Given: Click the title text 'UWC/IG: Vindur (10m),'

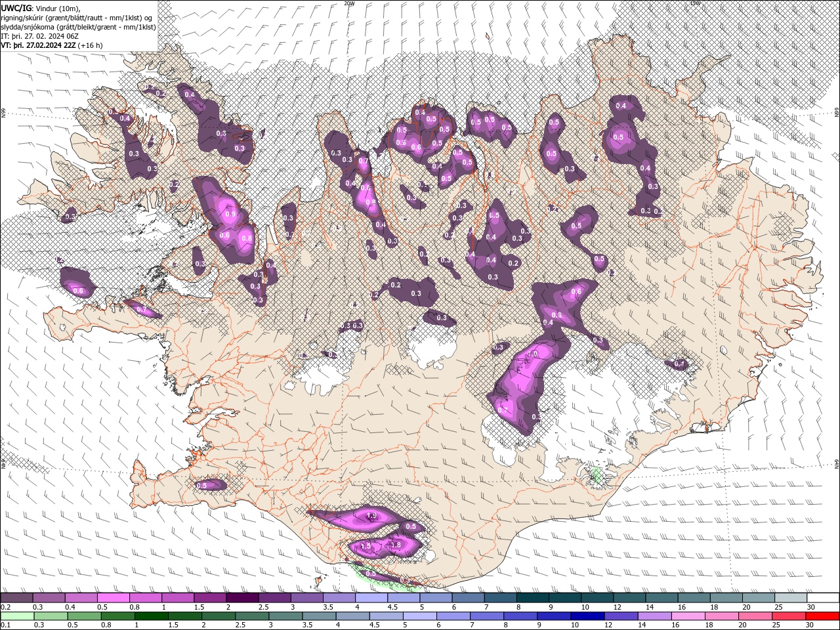Looking at the screenshot, I should (x=41, y=8).
